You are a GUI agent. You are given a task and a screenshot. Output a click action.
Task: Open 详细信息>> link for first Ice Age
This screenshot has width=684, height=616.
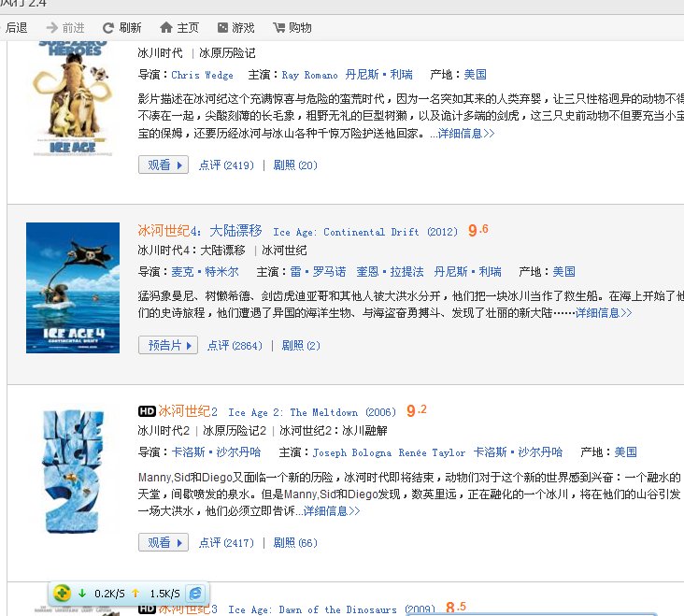[x=466, y=133]
